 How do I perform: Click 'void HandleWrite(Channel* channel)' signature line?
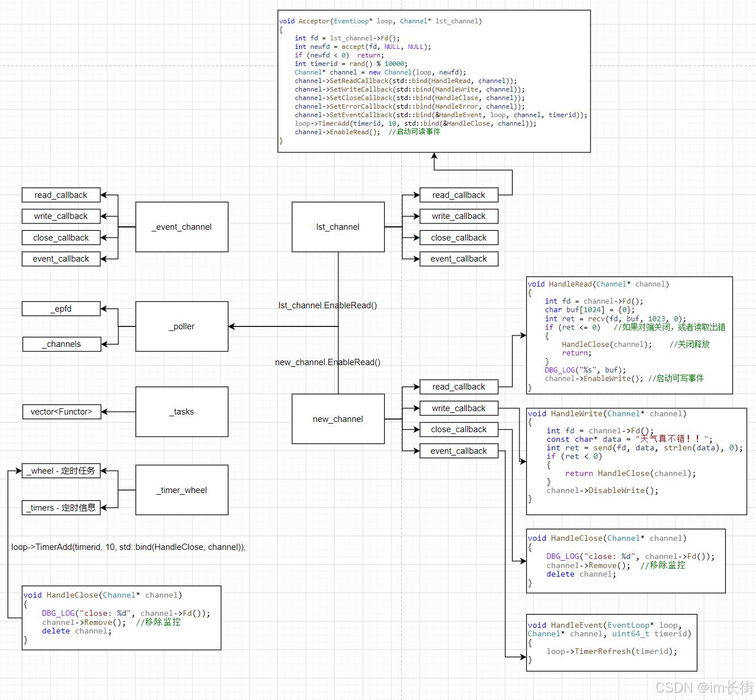click(607, 414)
